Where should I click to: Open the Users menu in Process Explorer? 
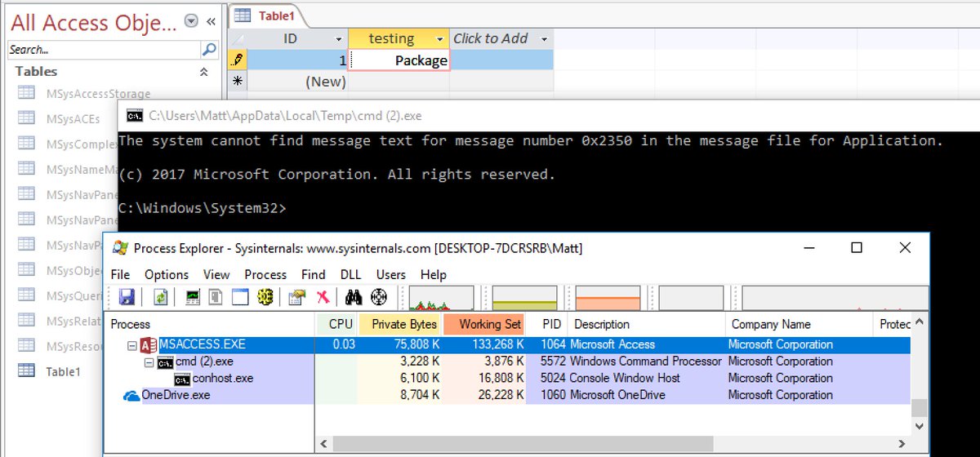391,275
